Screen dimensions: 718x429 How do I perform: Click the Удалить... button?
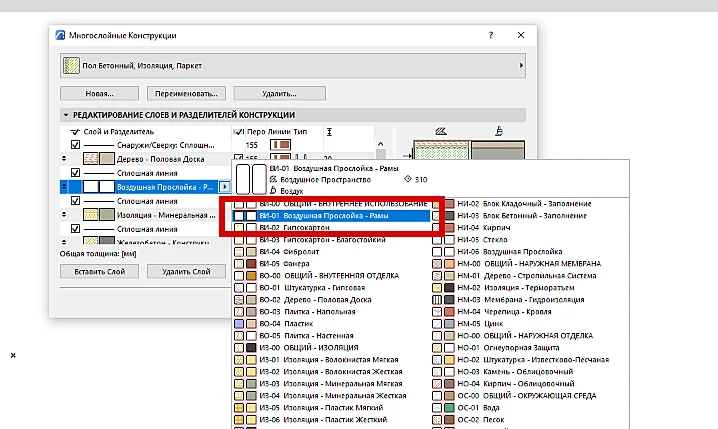coord(279,93)
